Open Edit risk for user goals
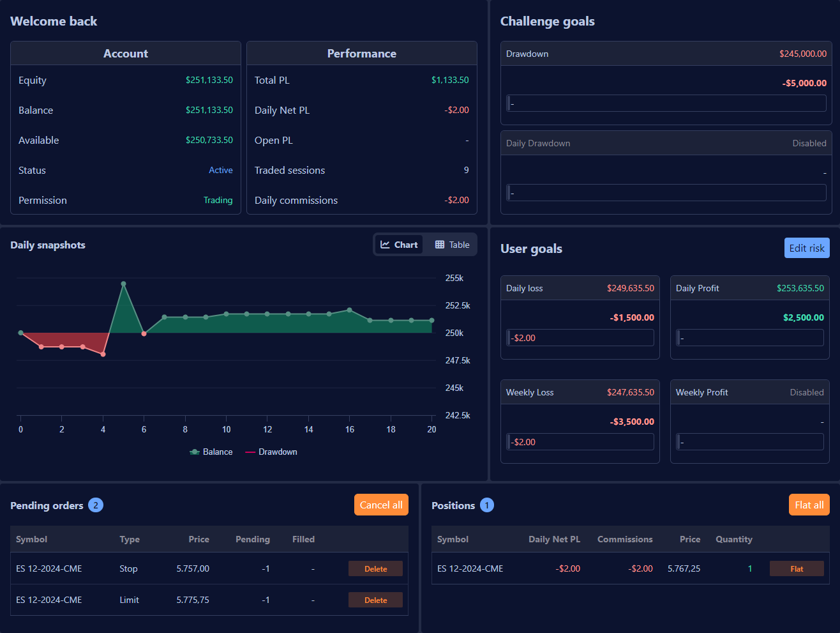This screenshot has height=633, width=840. 807,248
